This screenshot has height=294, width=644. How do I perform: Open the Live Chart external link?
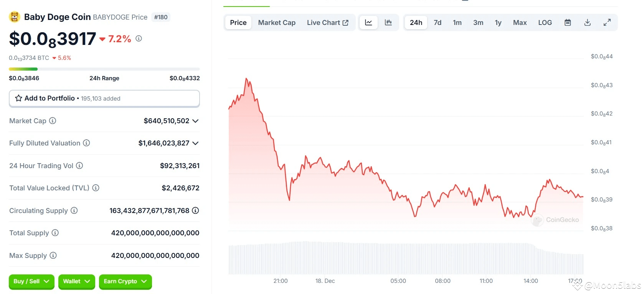[x=327, y=23]
